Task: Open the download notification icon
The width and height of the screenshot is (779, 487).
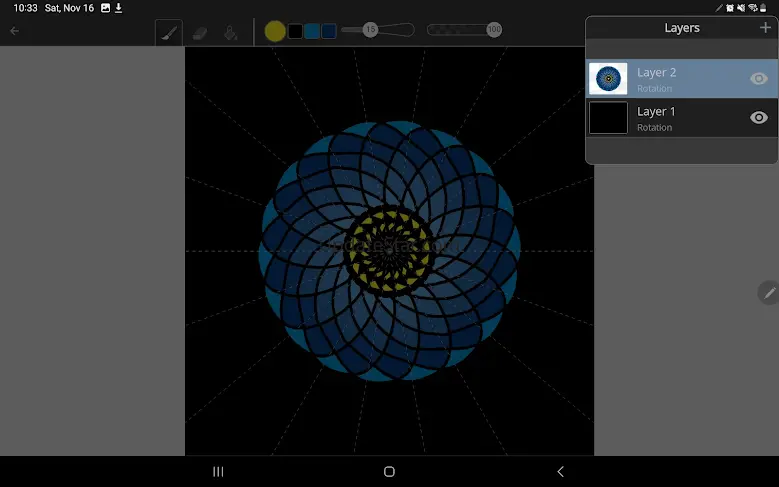Action: click(119, 8)
